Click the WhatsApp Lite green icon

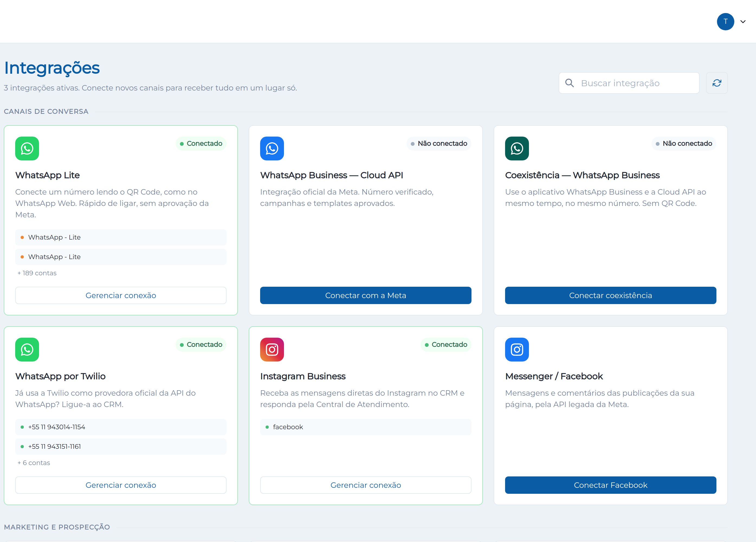pos(27,148)
